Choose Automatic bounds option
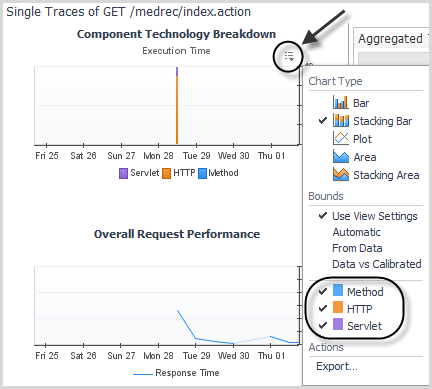 tap(356, 232)
